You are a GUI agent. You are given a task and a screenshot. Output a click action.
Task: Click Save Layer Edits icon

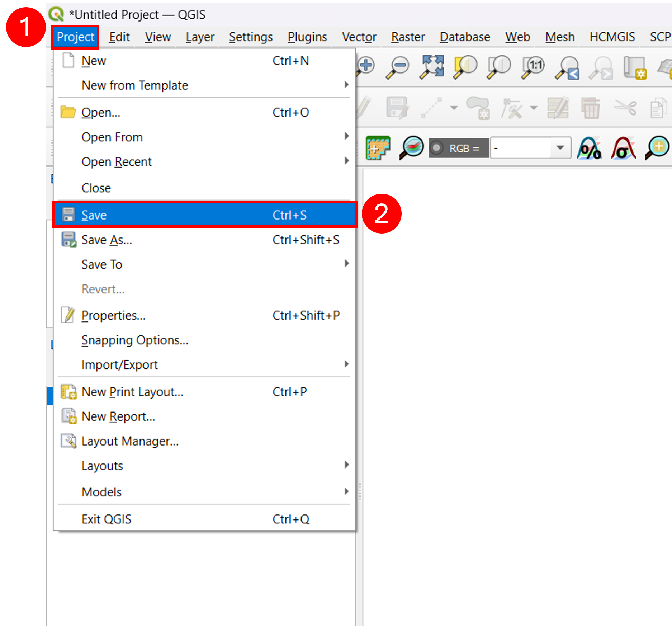pyautogui.click(x=397, y=107)
